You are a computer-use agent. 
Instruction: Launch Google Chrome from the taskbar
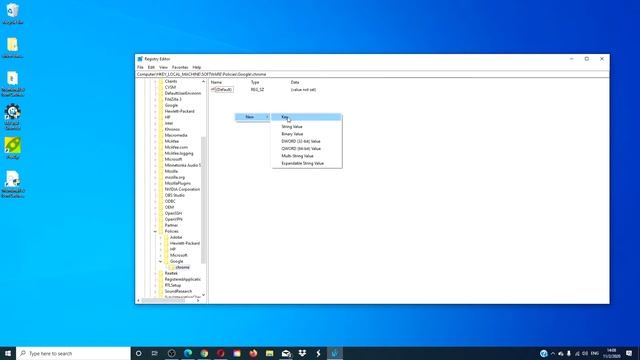click(x=204, y=353)
